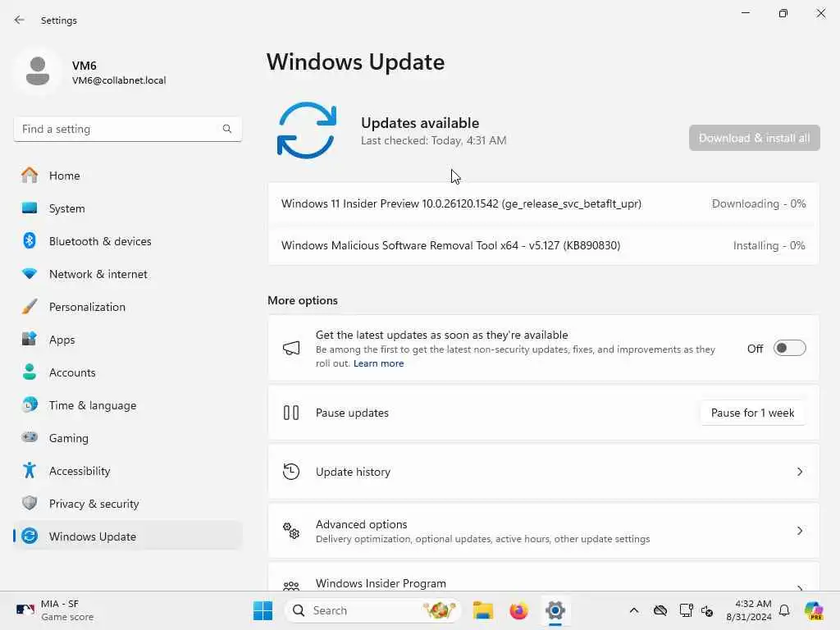The width and height of the screenshot is (840, 630).
Task: Click the back arrow in Settings header
Action: coord(20,20)
